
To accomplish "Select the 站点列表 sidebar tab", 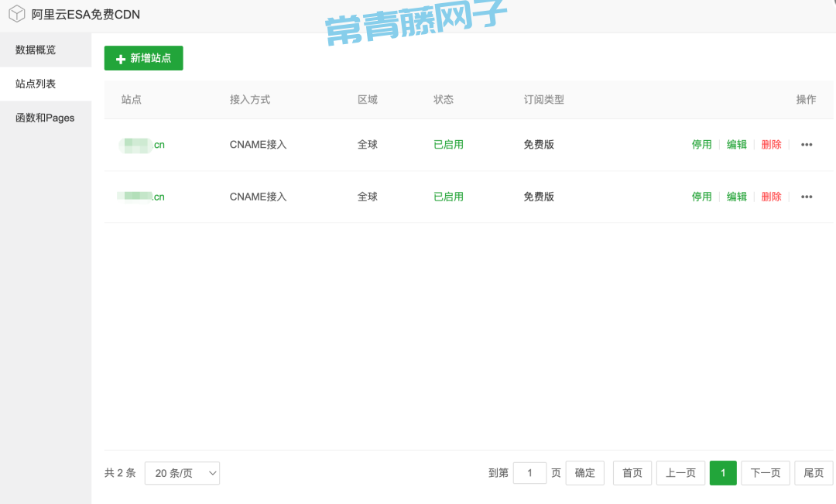I will tap(36, 84).
